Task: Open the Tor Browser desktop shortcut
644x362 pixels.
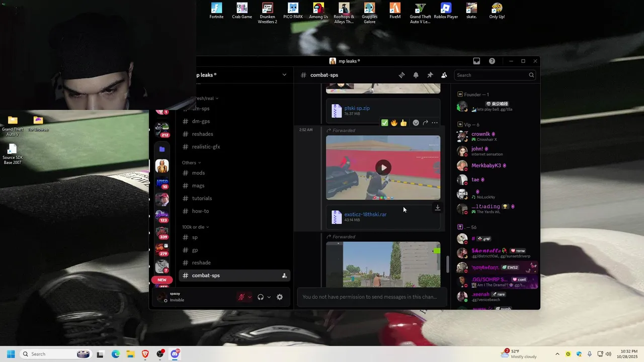Action: click(38, 124)
